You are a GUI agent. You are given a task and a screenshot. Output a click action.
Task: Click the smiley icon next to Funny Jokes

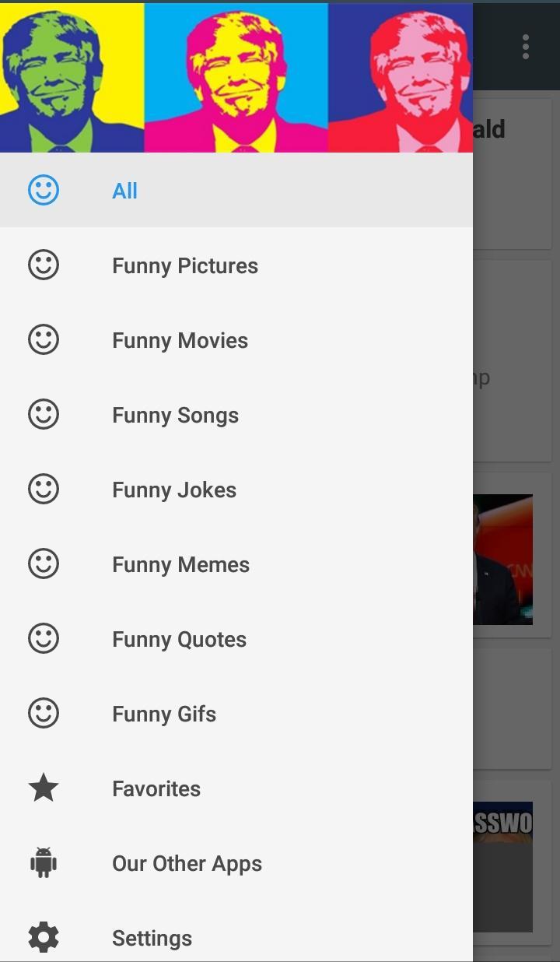point(44,489)
